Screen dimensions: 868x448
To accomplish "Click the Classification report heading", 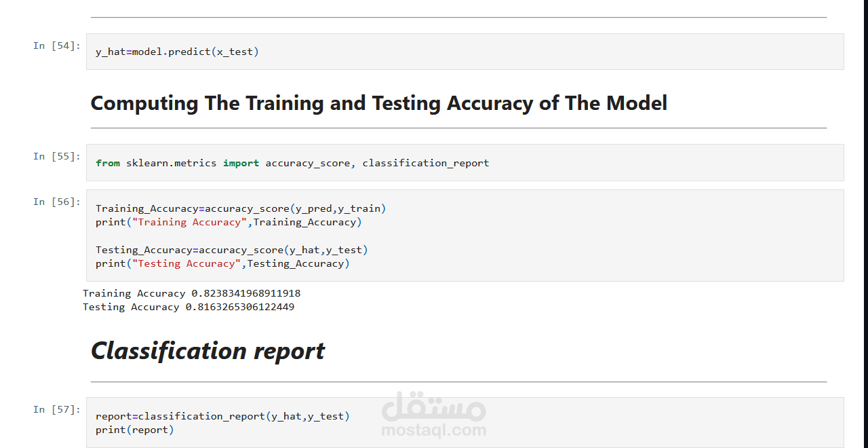I will tap(208, 351).
